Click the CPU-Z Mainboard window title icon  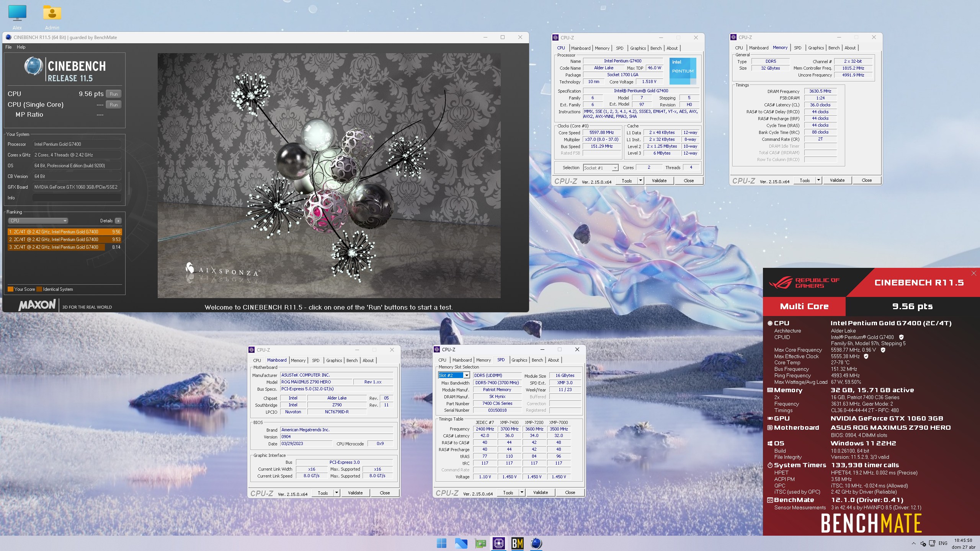(252, 350)
